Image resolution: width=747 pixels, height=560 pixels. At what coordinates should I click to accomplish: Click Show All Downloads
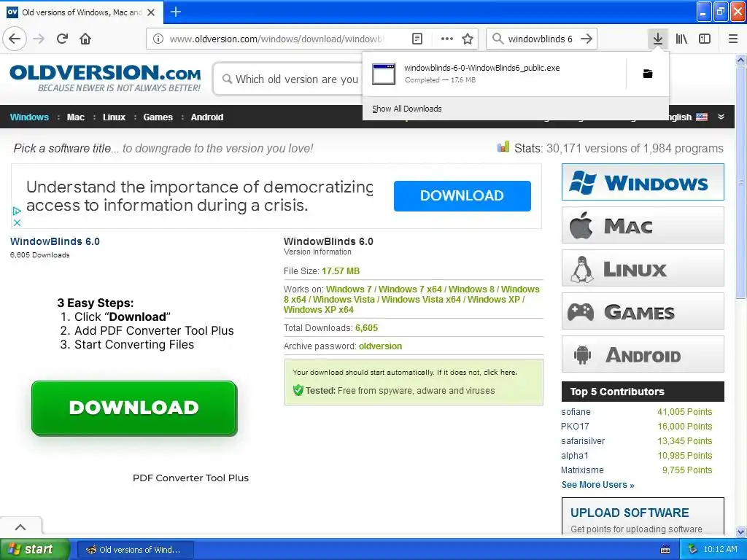(x=407, y=109)
